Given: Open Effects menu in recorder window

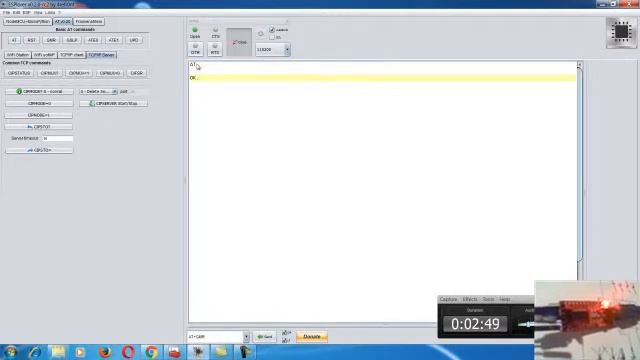Looking at the screenshot, I should [470, 300].
